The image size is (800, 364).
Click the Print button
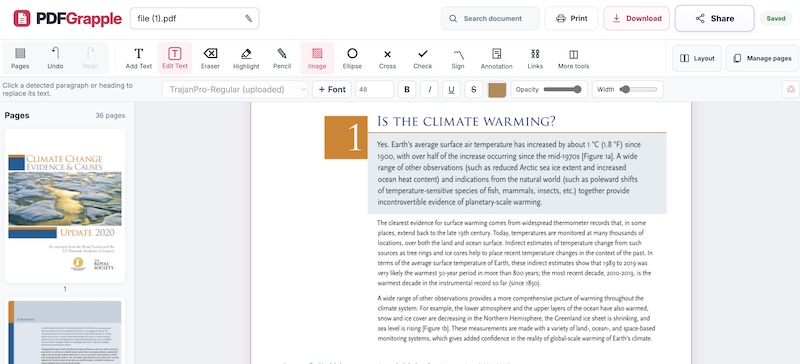tap(571, 18)
